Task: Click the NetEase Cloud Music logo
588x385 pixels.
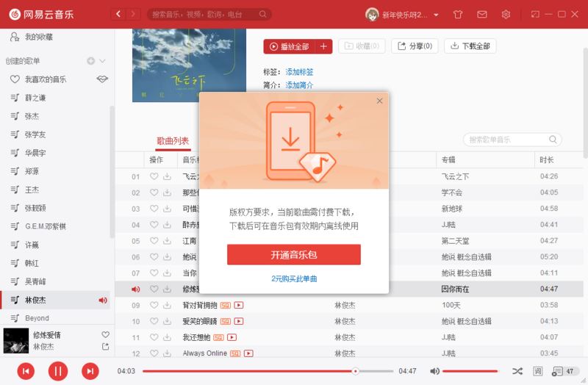Action: click(41, 14)
